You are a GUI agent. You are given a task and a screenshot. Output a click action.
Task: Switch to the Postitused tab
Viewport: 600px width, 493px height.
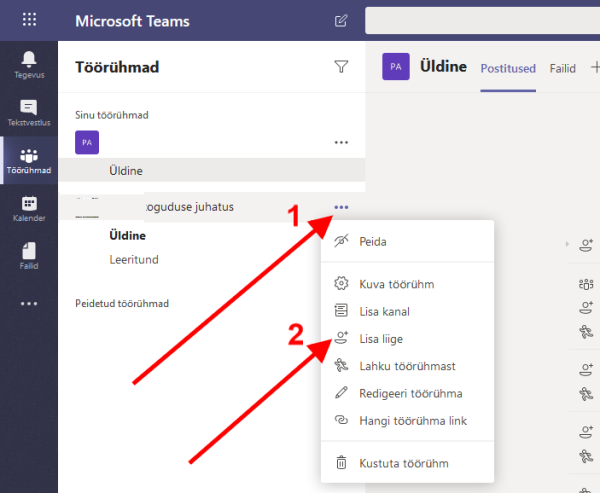(x=509, y=68)
